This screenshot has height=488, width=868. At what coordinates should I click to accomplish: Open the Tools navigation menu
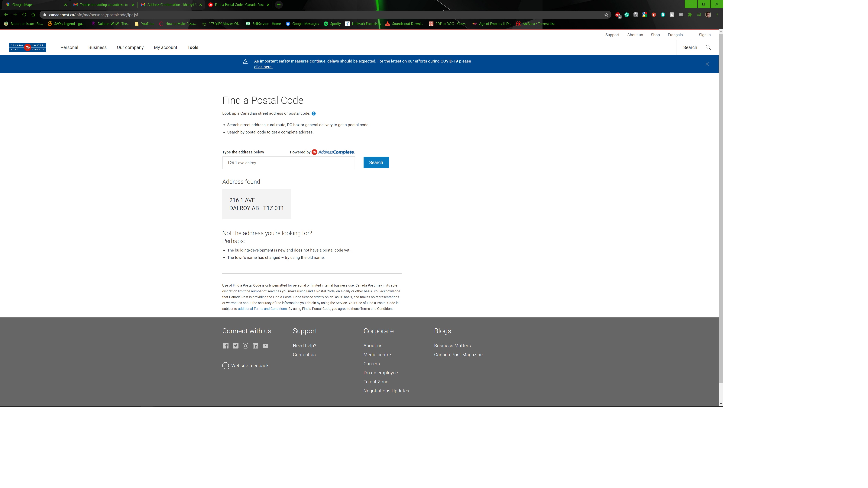(x=193, y=47)
